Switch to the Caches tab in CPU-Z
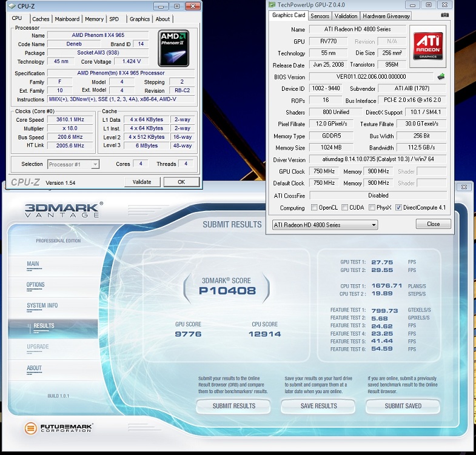The width and height of the screenshot is (476, 455). (41, 19)
